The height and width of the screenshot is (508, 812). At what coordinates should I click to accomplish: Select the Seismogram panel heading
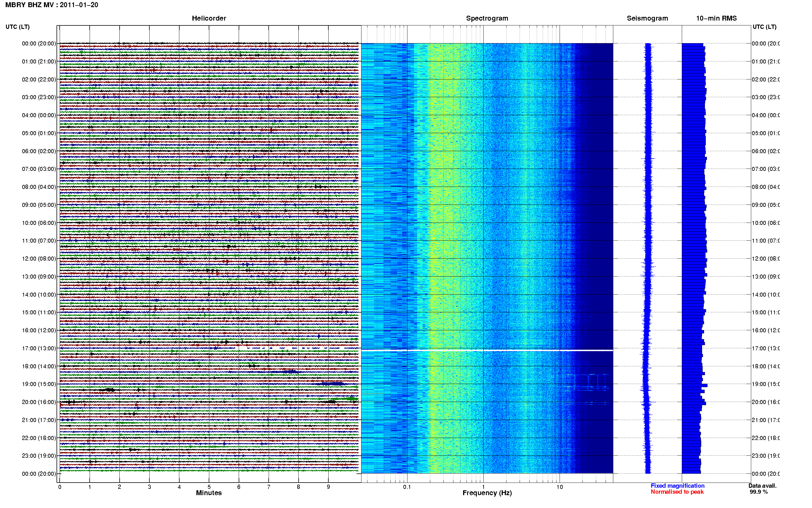pos(647,19)
